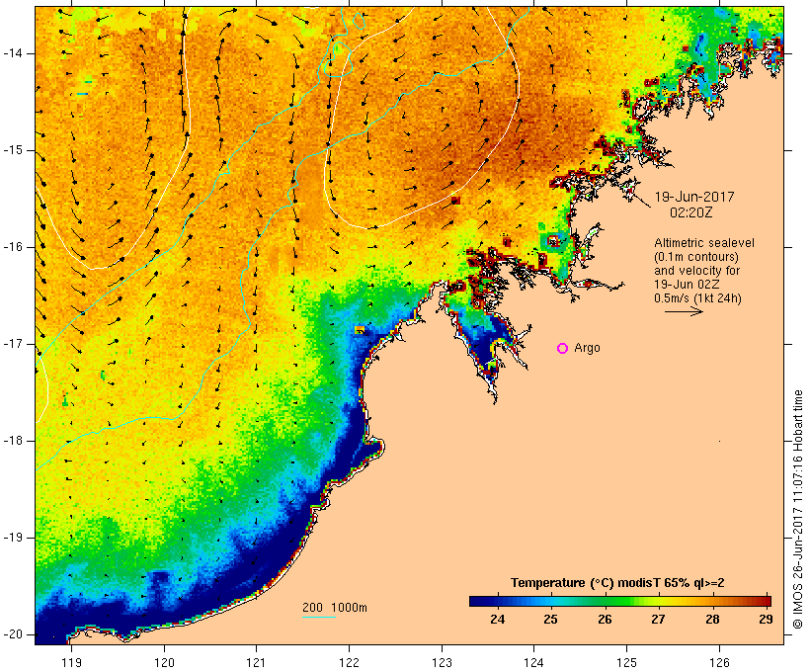Click longitude axis label '122'

pyautogui.click(x=350, y=662)
